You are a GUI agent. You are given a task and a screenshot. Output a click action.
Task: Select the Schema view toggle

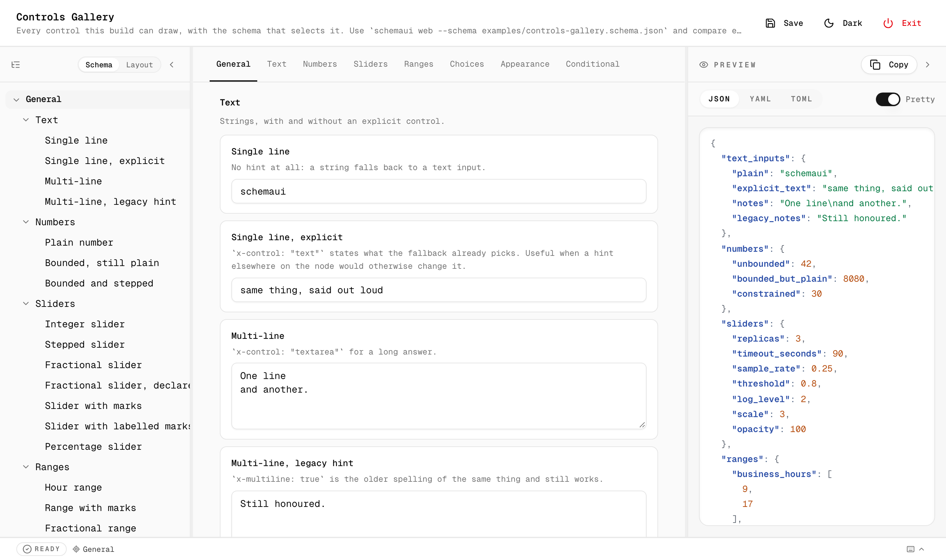click(x=98, y=65)
